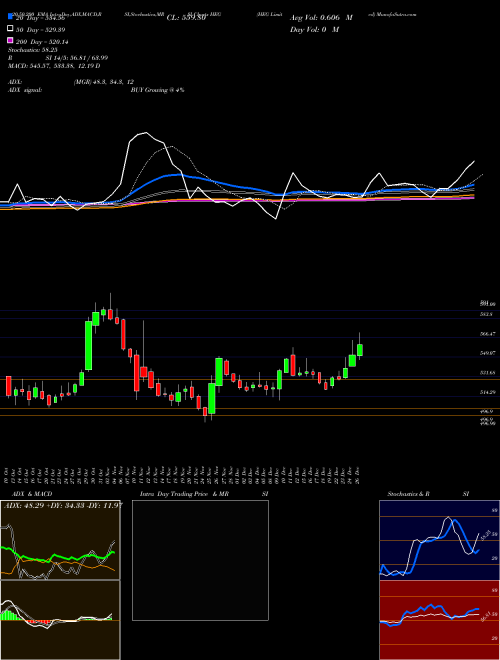Click the 'Intra Day Trading Price & MR' panel title
Screen dimensions: 500x660
pos(184,494)
